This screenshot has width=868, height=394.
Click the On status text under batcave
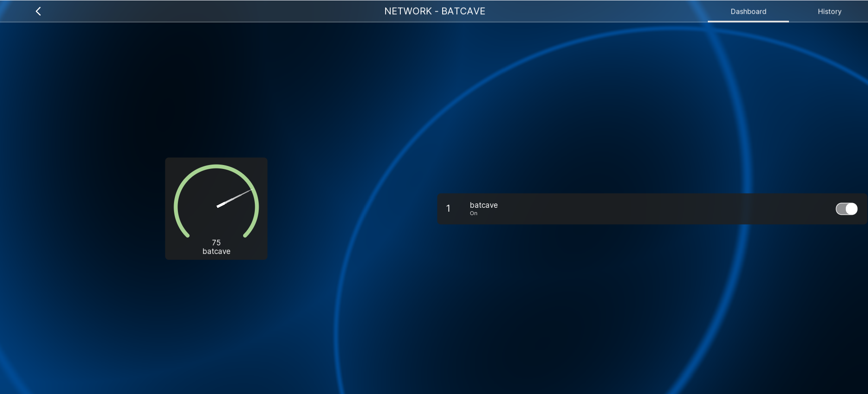click(x=473, y=213)
